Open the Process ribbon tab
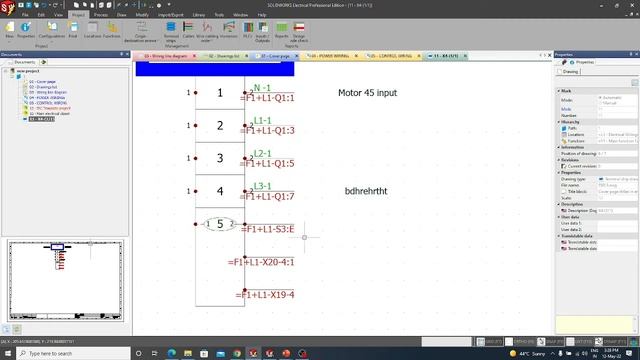 [x=100, y=15]
